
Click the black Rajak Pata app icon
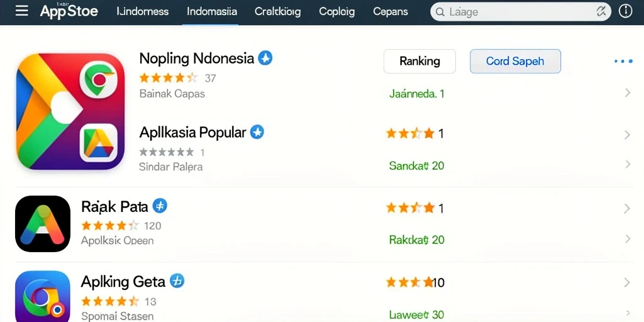tap(43, 224)
